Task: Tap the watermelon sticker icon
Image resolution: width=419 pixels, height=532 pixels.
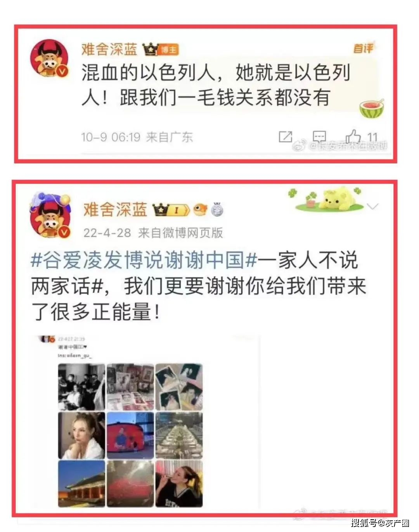Action: pos(371,109)
